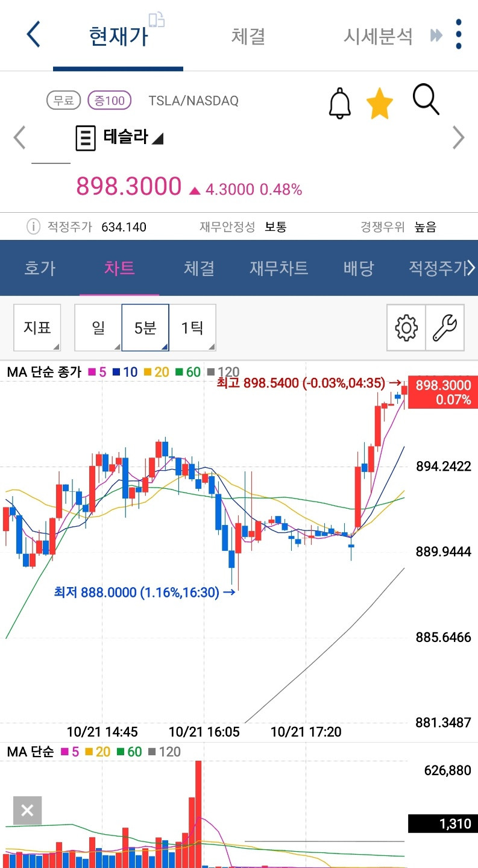Screen dimensions: 478x868
Task: Open the 재무차트 tab
Action: pyautogui.click(x=279, y=268)
